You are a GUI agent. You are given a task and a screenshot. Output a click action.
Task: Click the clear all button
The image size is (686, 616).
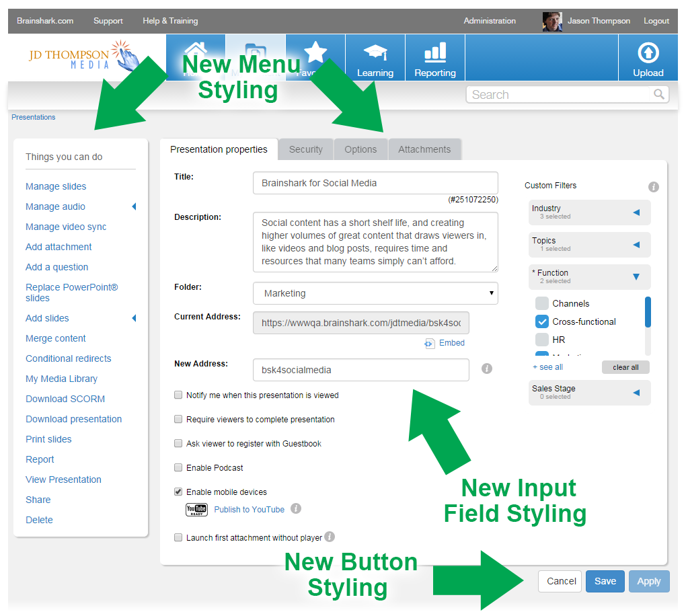tap(625, 367)
